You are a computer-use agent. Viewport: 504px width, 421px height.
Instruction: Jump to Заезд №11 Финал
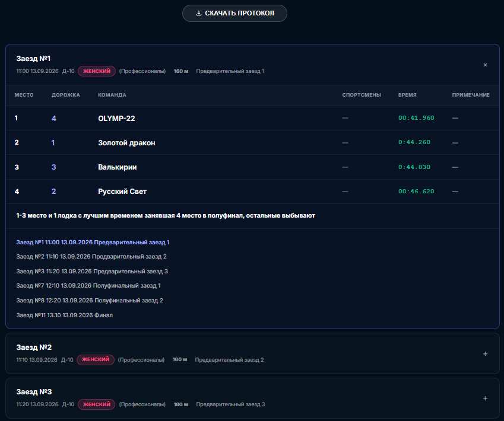coord(65,315)
